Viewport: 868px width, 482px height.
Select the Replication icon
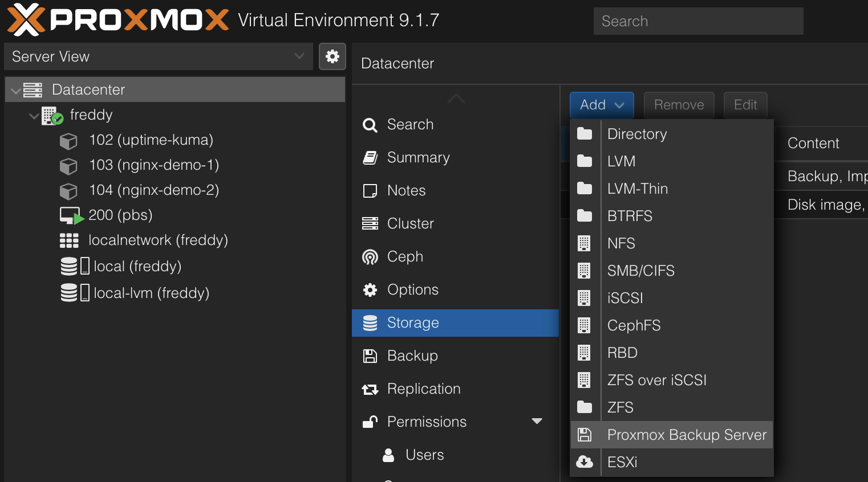click(370, 389)
